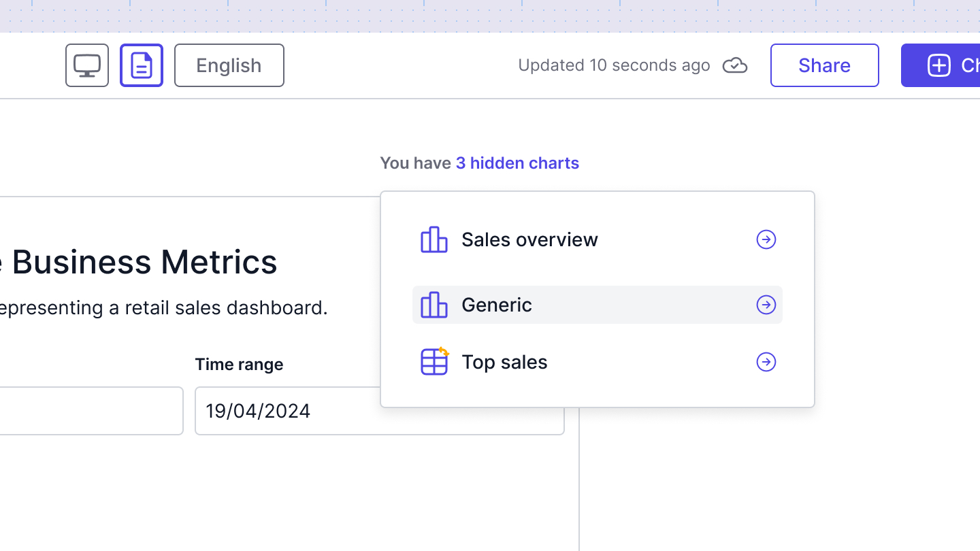The image size is (980, 551).
Task: Click the blue add chart button
Action: pyautogui.click(x=941, y=65)
